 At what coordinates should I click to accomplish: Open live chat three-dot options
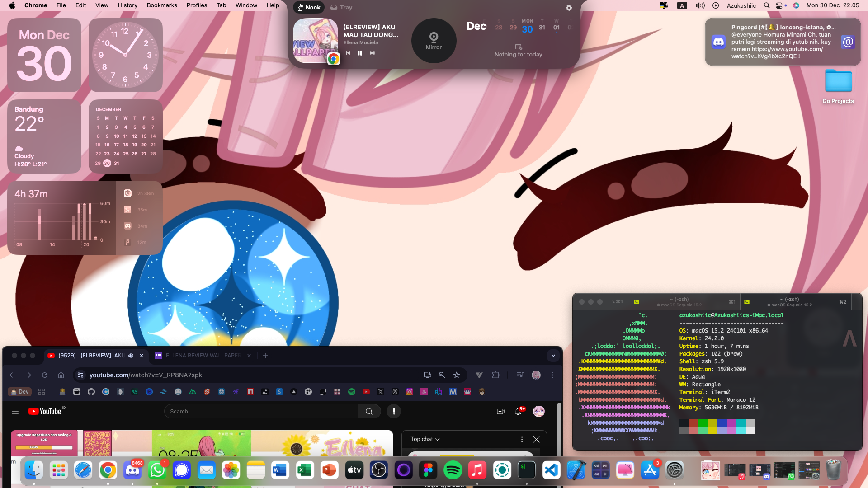click(522, 439)
